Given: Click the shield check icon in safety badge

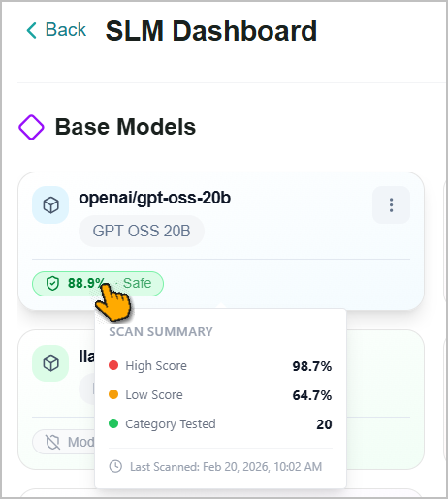Looking at the screenshot, I should [x=52, y=284].
